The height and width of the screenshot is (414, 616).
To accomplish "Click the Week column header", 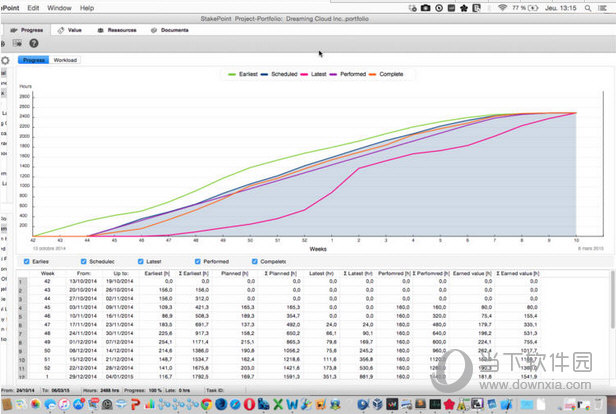I will coord(48,273).
